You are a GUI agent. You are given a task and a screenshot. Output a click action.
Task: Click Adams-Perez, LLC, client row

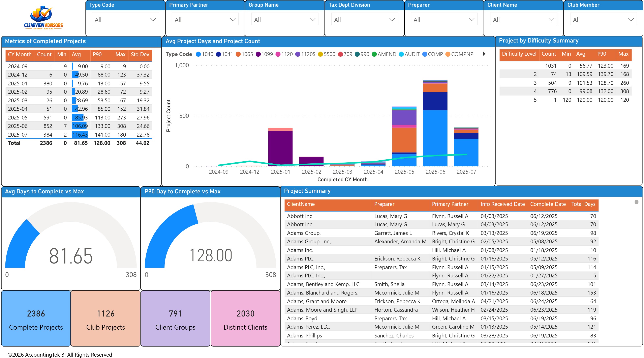click(441, 327)
